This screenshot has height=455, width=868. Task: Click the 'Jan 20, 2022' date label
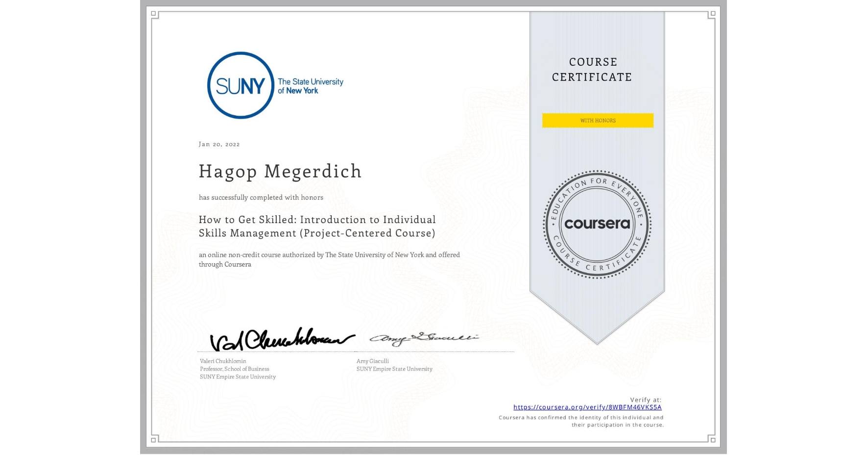click(x=219, y=144)
